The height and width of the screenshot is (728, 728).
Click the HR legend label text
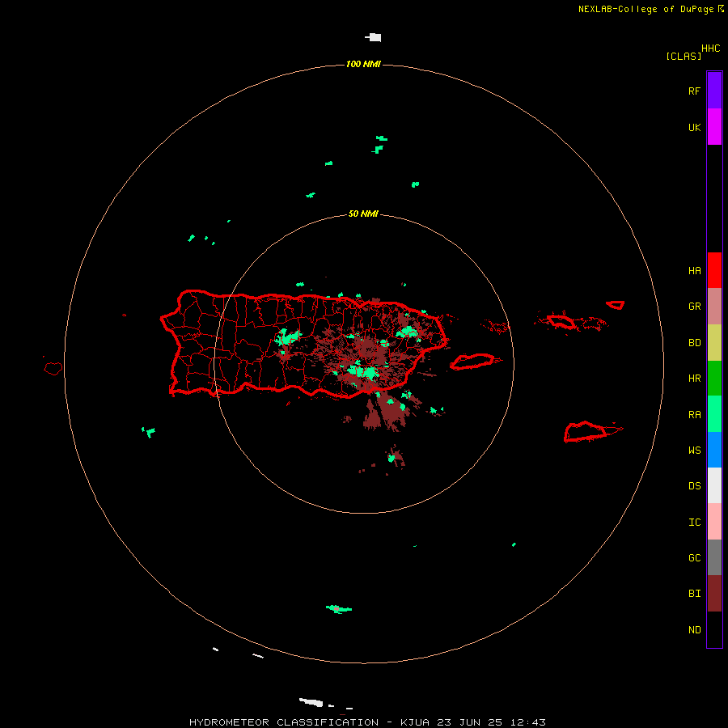point(694,379)
